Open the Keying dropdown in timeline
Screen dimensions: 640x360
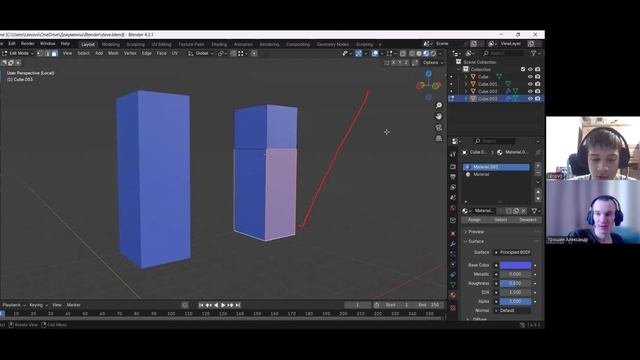coord(38,305)
